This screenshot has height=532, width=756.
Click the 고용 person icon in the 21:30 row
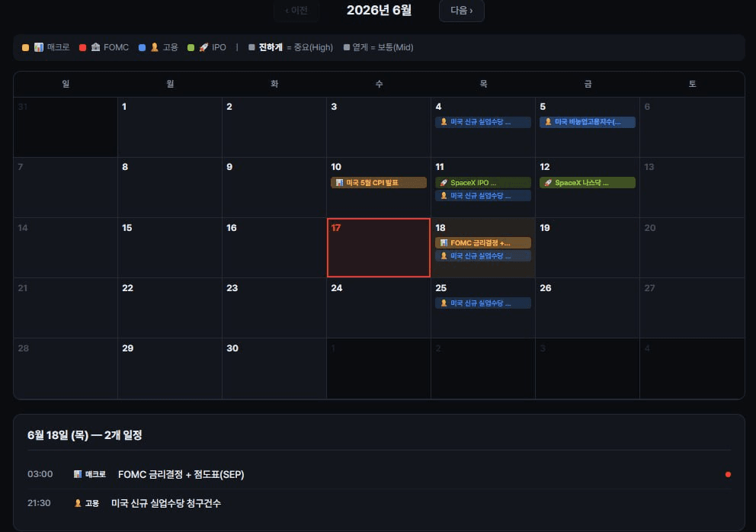(78, 503)
